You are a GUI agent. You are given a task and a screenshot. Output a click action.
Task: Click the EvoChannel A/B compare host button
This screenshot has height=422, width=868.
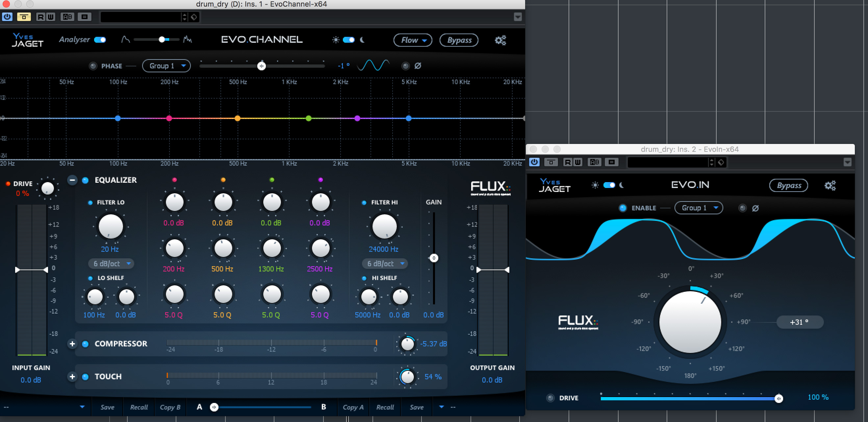(x=67, y=16)
